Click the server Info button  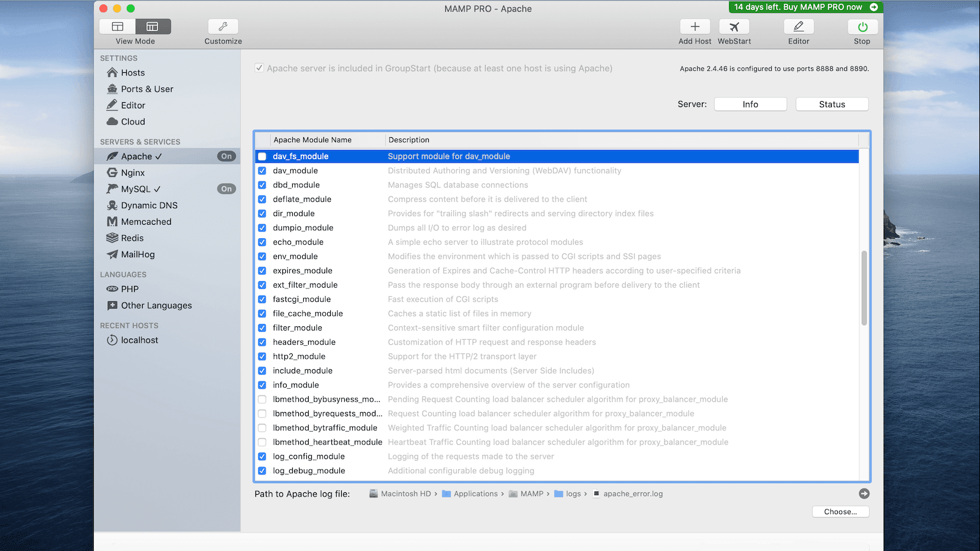[x=750, y=105]
